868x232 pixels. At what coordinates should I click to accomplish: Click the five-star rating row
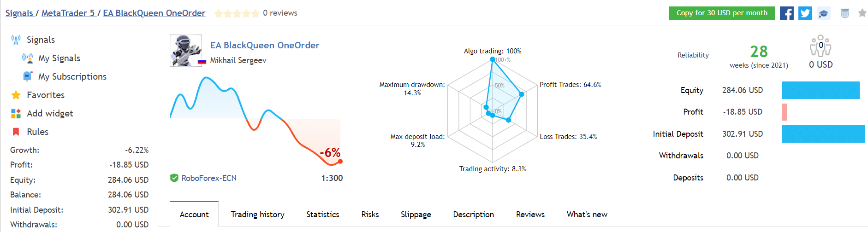(237, 13)
